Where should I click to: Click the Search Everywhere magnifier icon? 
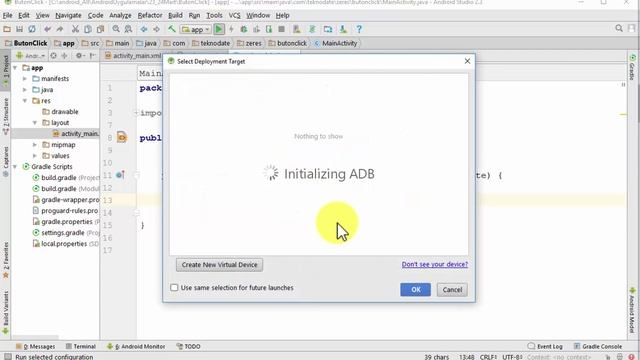pos(619,28)
